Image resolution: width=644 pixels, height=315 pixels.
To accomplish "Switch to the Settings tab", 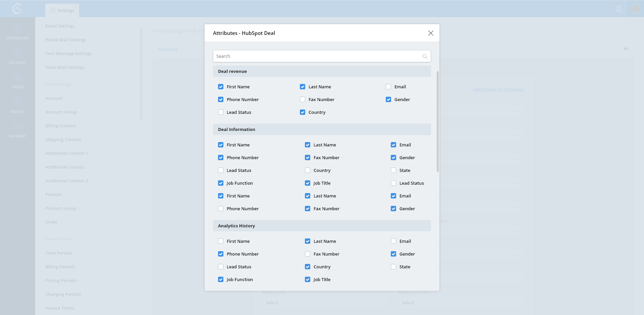I will (62, 10).
